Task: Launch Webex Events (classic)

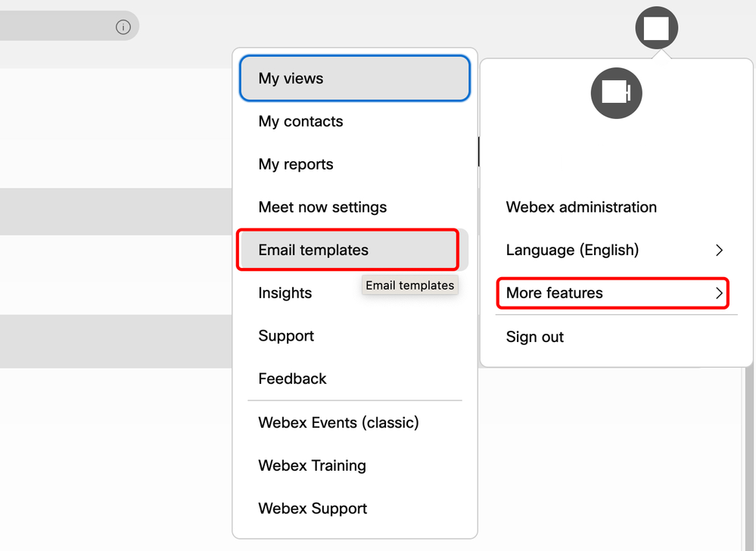Action: point(338,422)
